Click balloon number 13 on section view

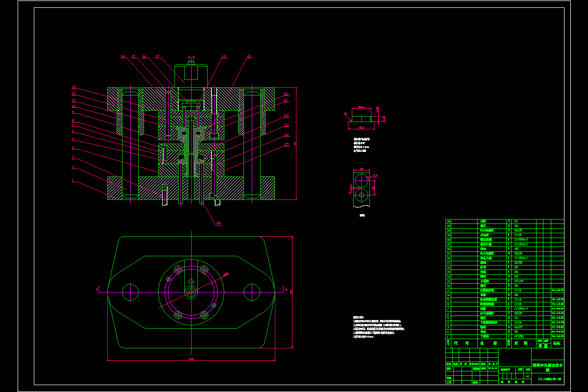[x=73, y=87]
